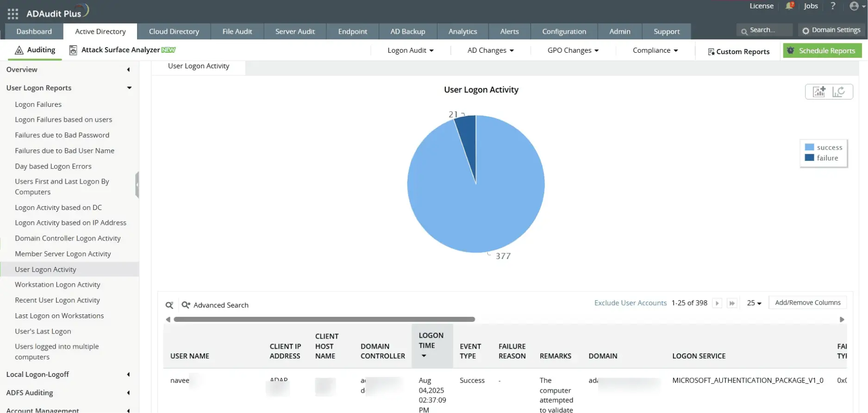Click the top Search input field
The height and width of the screenshot is (413, 868).
click(764, 30)
